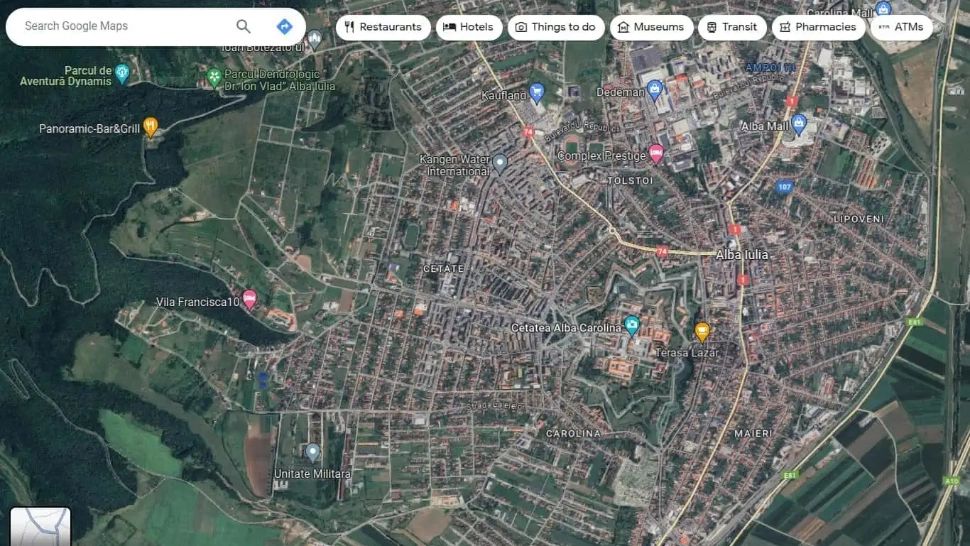Filter map by ATMs
Screen dimensions: 970x546
tap(901, 27)
